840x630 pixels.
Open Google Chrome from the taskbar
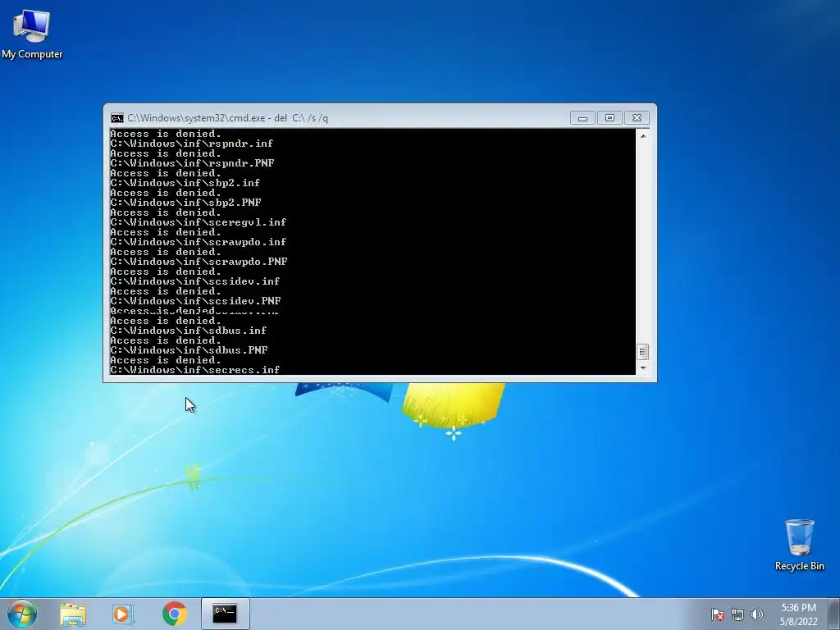tap(174, 614)
